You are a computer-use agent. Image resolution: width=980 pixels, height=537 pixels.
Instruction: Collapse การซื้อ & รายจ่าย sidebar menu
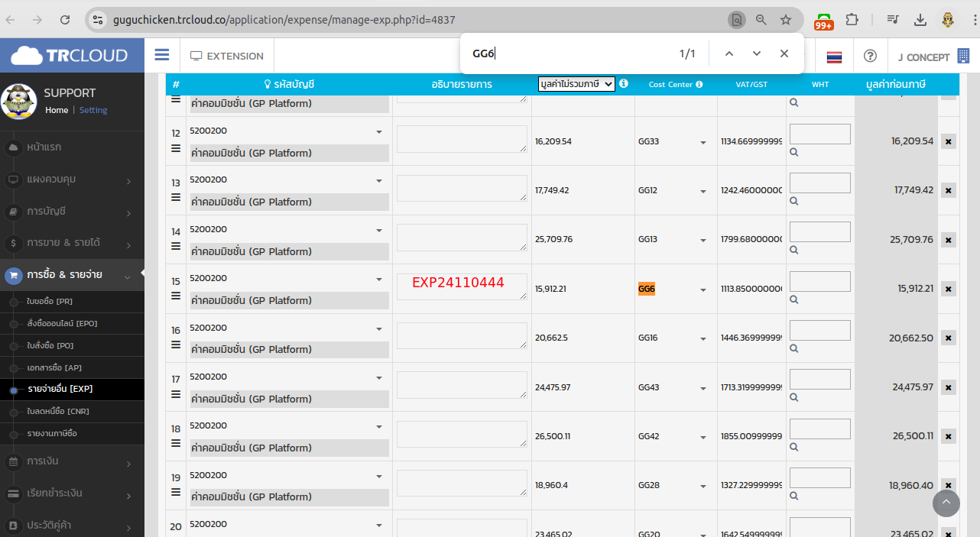click(x=72, y=274)
